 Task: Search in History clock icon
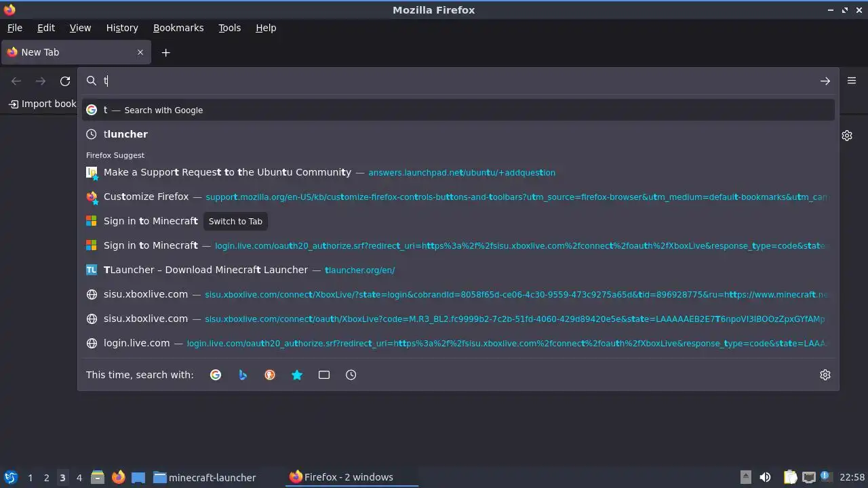pos(351,375)
